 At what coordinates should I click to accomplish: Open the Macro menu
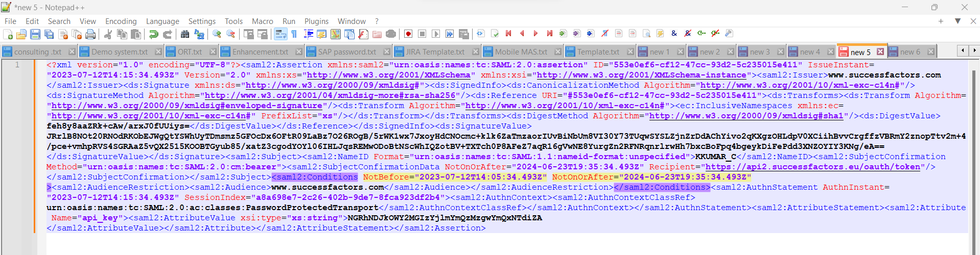click(262, 21)
